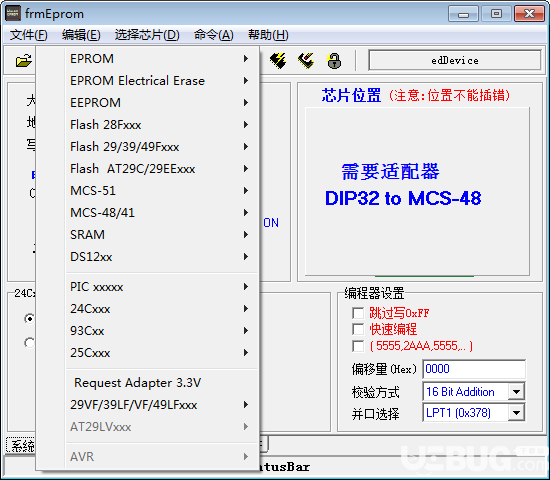
Task: Expand the Flash 29/39/49Fxxx submenu
Action: click(x=161, y=147)
